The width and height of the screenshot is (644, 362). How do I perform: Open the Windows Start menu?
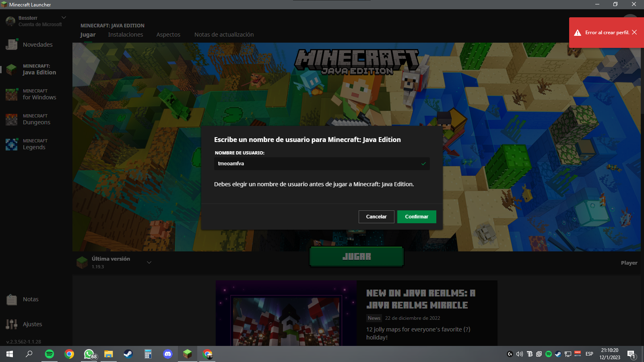click(x=10, y=354)
